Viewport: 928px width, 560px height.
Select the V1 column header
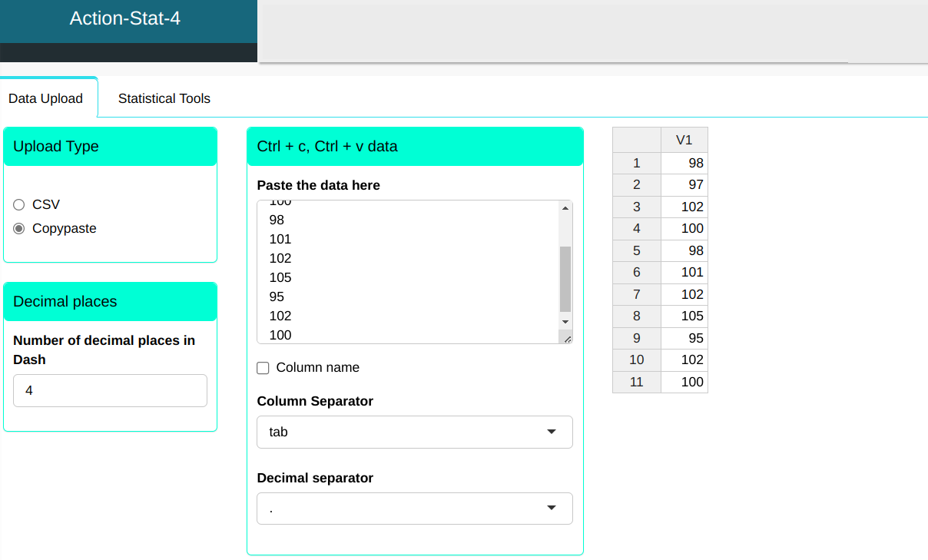pyautogui.click(x=684, y=140)
